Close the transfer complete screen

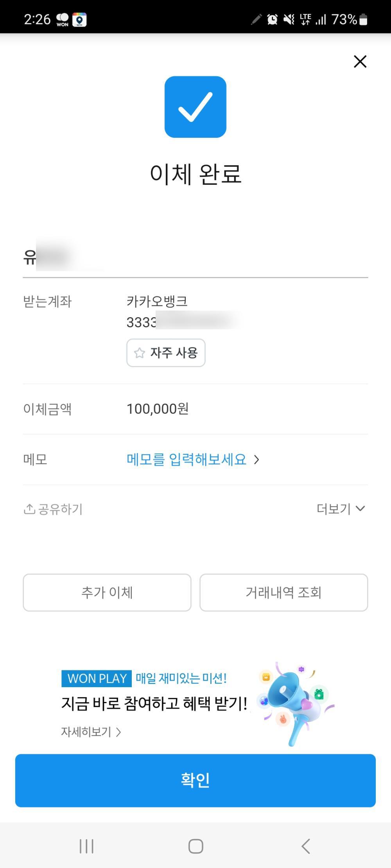360,61
